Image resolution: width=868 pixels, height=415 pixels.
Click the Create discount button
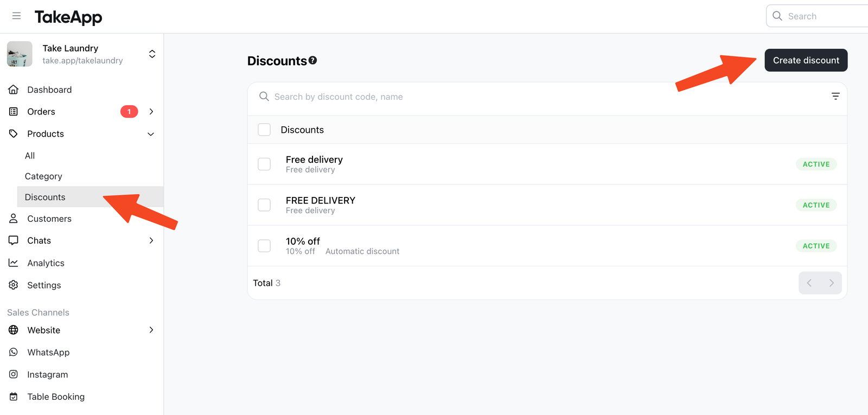[x=806, y=60]
